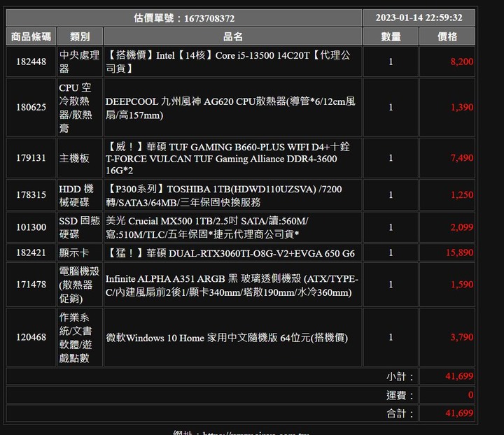Click quantity 1 in the 主機板 row
This screenshot has height=435, width=504.
[x=391, y=158]
